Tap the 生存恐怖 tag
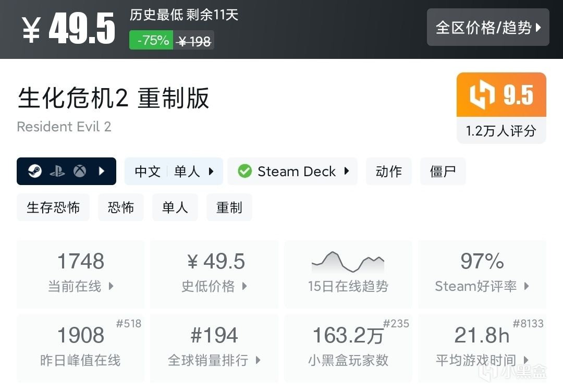The width and height of the screenshot is (563, 392). coord(53,207)
